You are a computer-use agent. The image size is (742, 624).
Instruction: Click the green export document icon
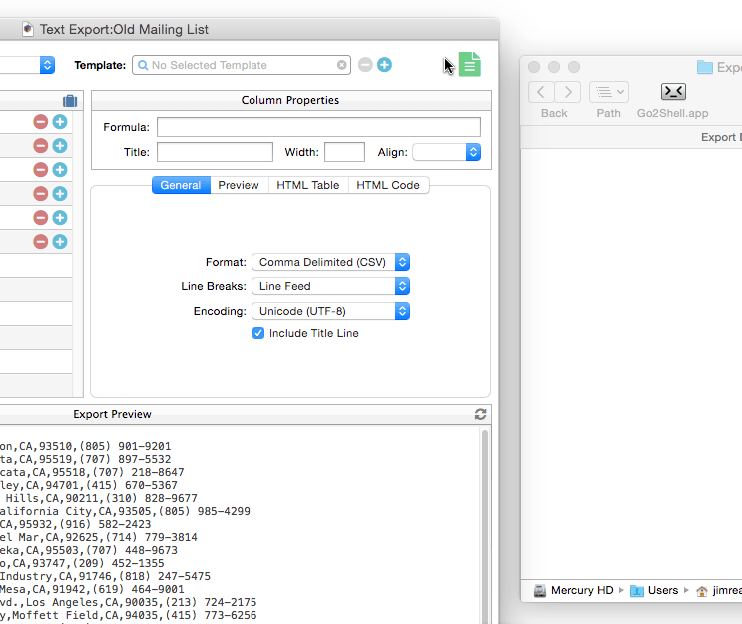(470, 65)
